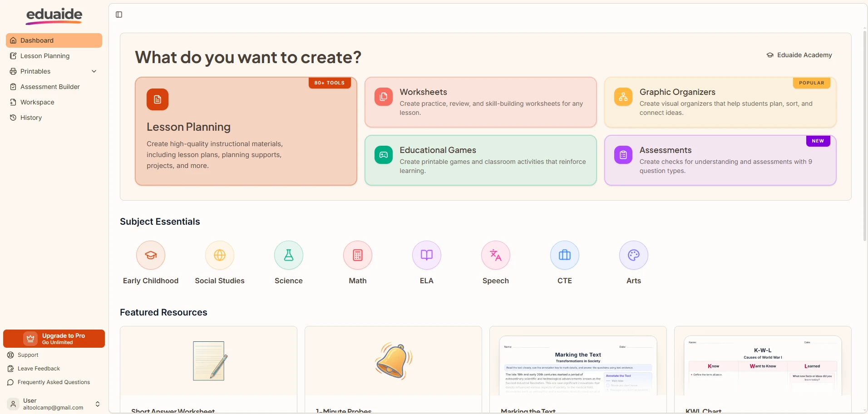Select the ELA book icon
The image size is (868, 414).
[427, 255]
